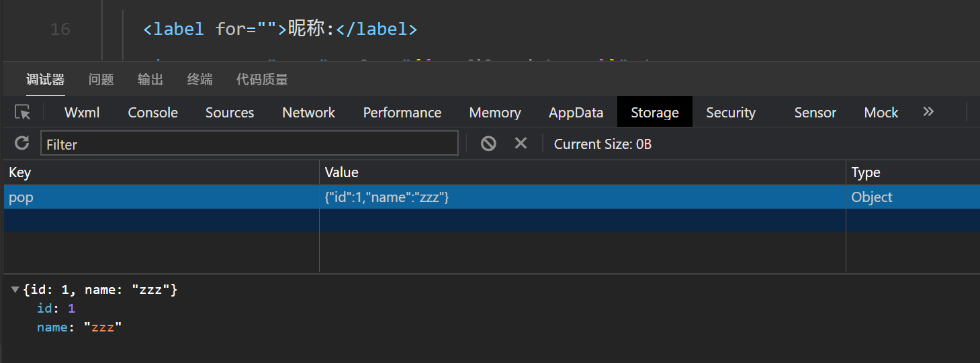Switch to the 终端 panel tab
Image resolution: width=980 pixels, height=363 pixels.
click(x=199, y=80)
